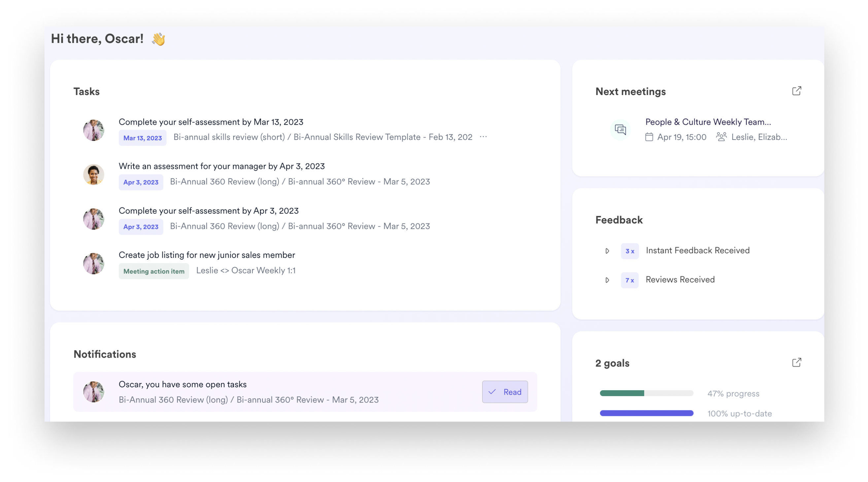Open the Leslie <> Oscar Weekly 1:1 meeting
The image size is (868, 482).
tap(246, 270)
